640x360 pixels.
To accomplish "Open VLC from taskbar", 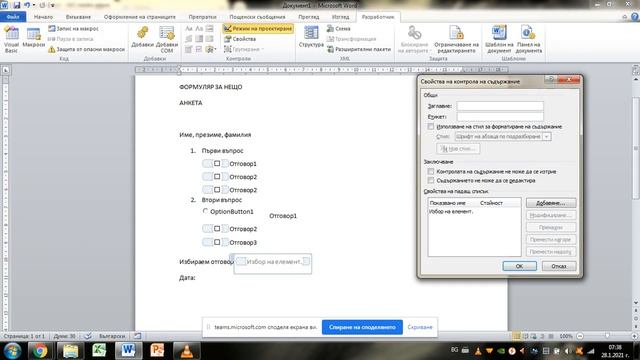I will click(x=187, y=351).
